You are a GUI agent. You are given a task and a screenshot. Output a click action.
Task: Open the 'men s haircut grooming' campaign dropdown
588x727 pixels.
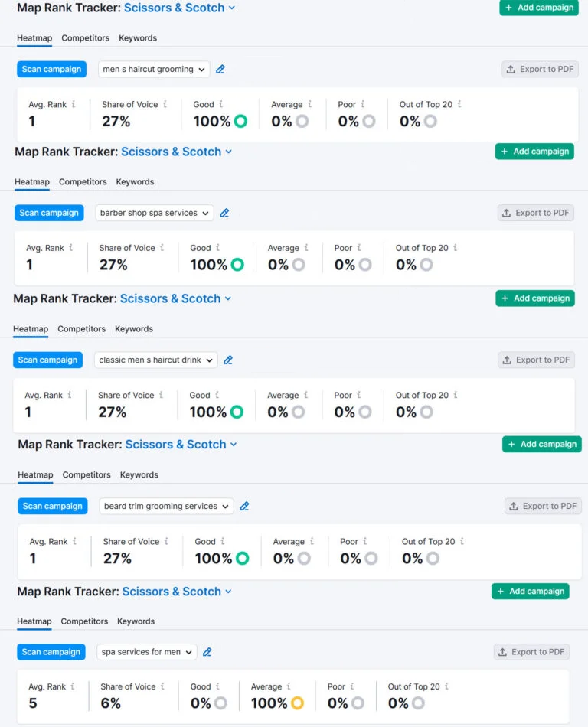pyautogui.click(x=154, y=70)
